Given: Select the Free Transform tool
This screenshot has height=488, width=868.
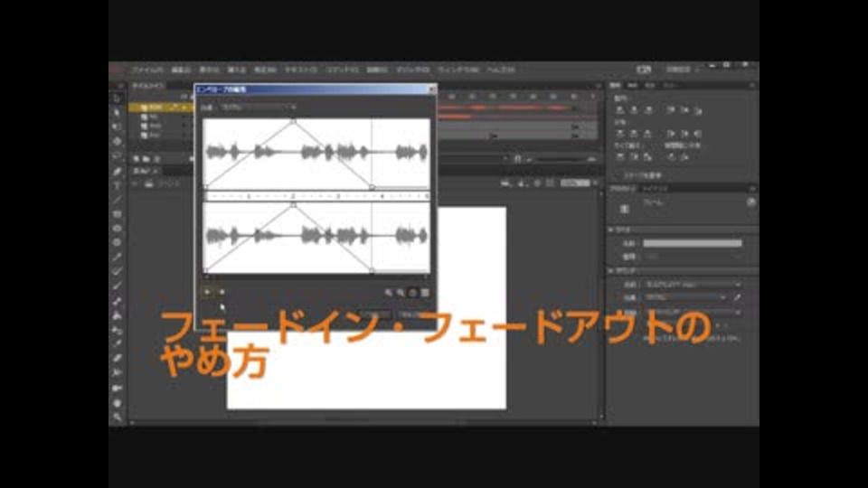Looking at the screenshot, I should [x=117, y=127].
